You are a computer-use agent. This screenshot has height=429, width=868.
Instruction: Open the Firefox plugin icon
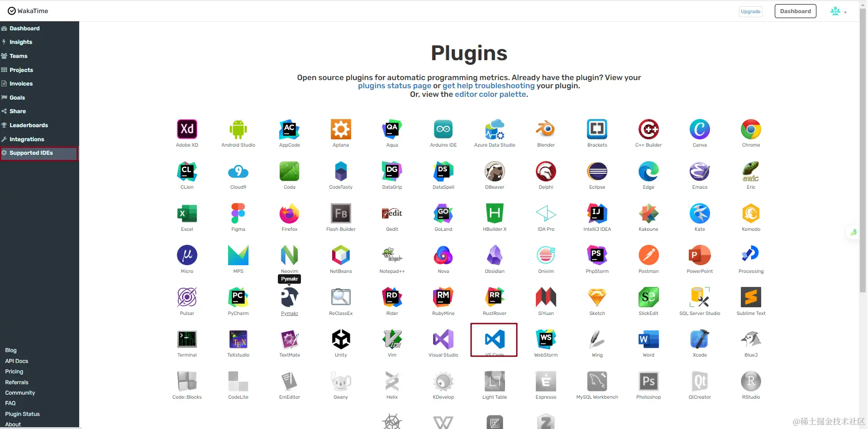click(290, 214)
